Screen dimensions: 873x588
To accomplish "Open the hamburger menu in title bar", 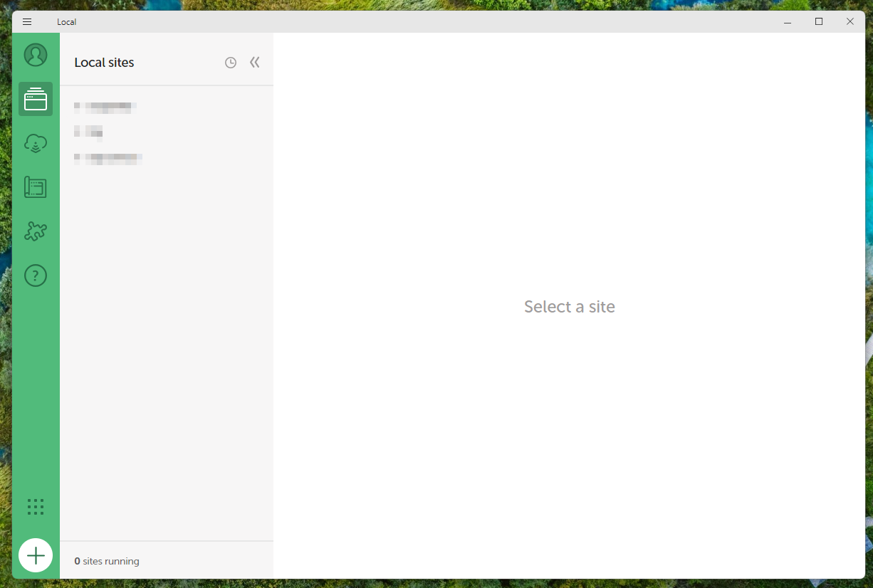I will [27, 22].
